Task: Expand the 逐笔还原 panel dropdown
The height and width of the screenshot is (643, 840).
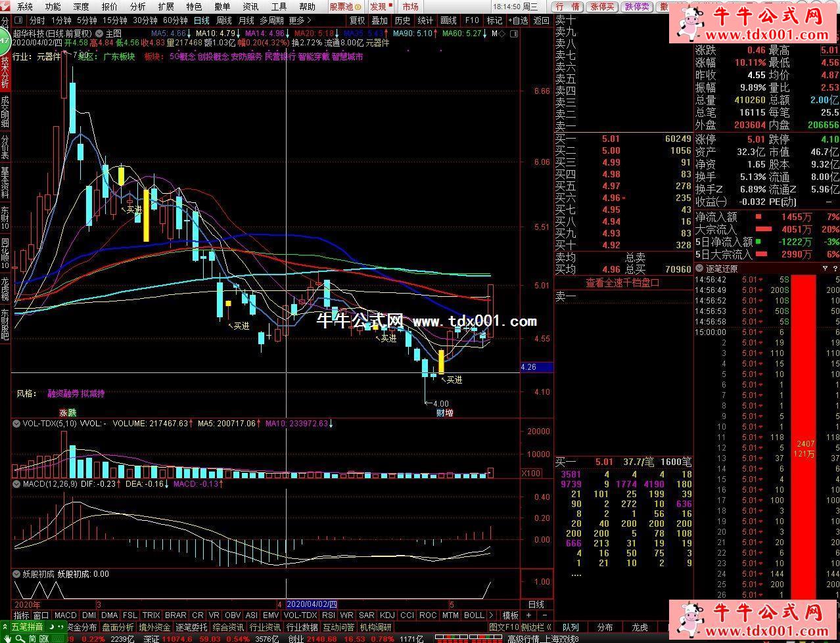Action: click(701, 268)
